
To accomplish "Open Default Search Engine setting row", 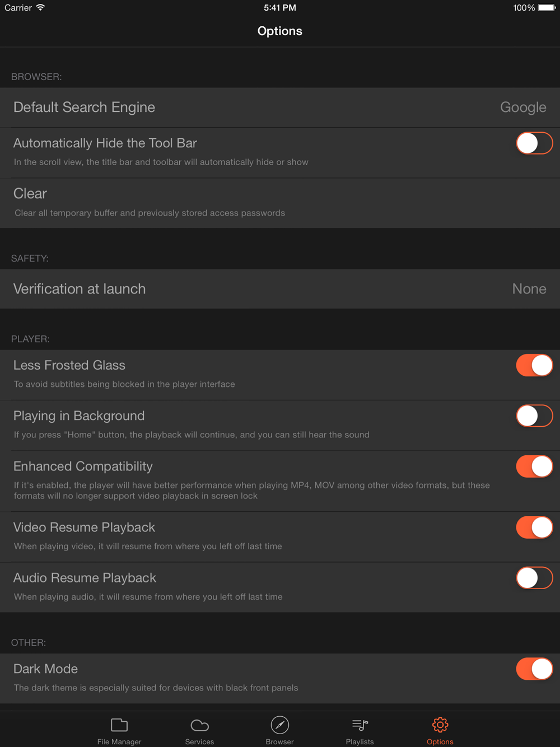I will point(280,107).
